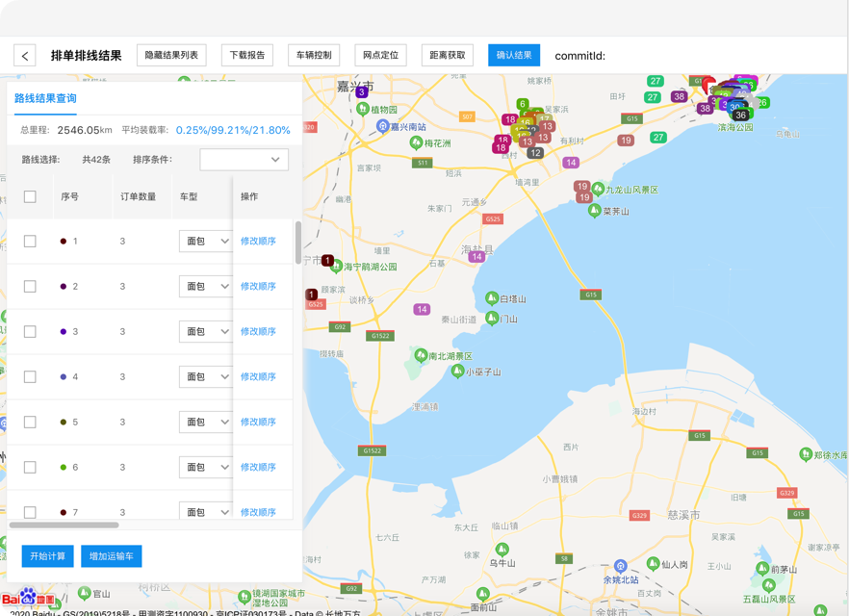Check the checkbox for route row 1

[30, 242]
